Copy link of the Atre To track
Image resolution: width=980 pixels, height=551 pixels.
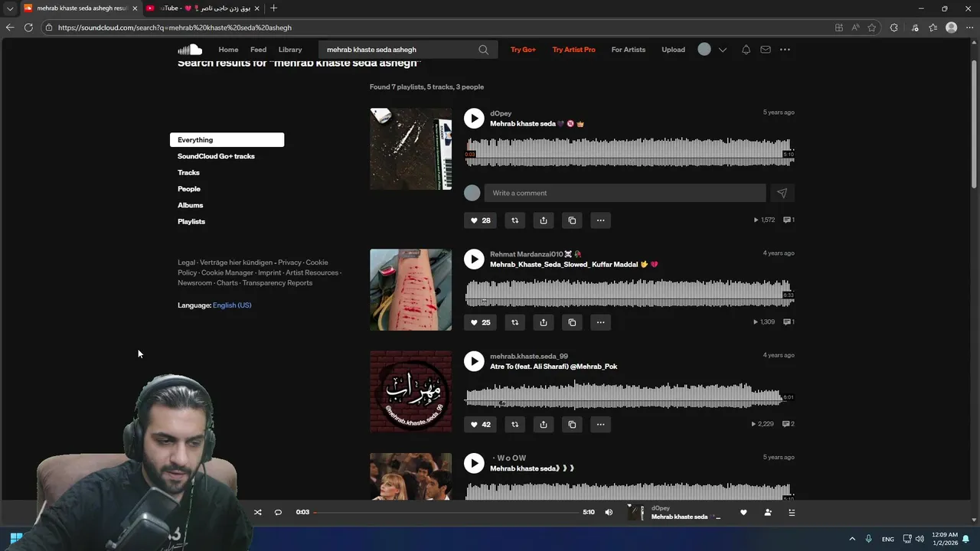pyautogui.click(x=572, y=424)
